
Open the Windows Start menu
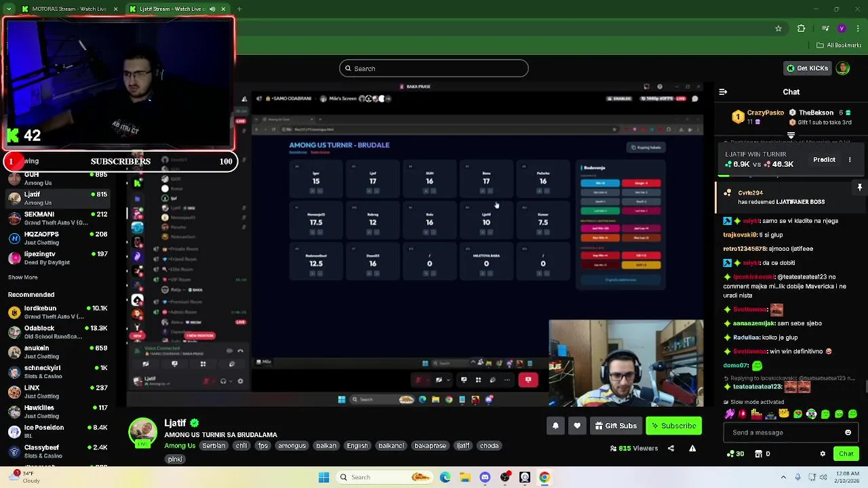click(323, 477)
